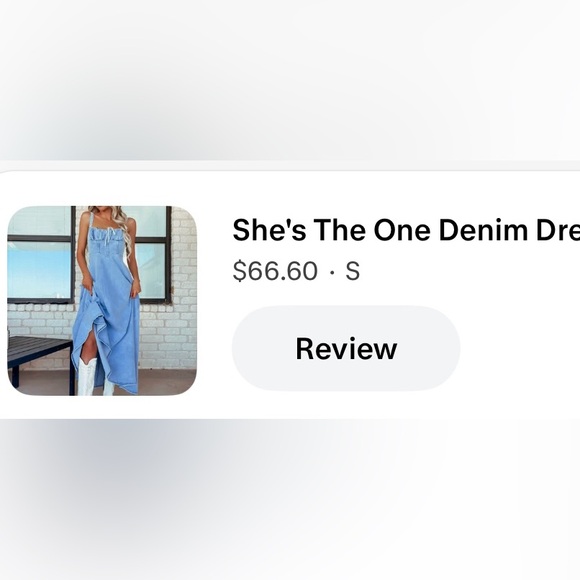Click the word She's in the title

(269, 230)
